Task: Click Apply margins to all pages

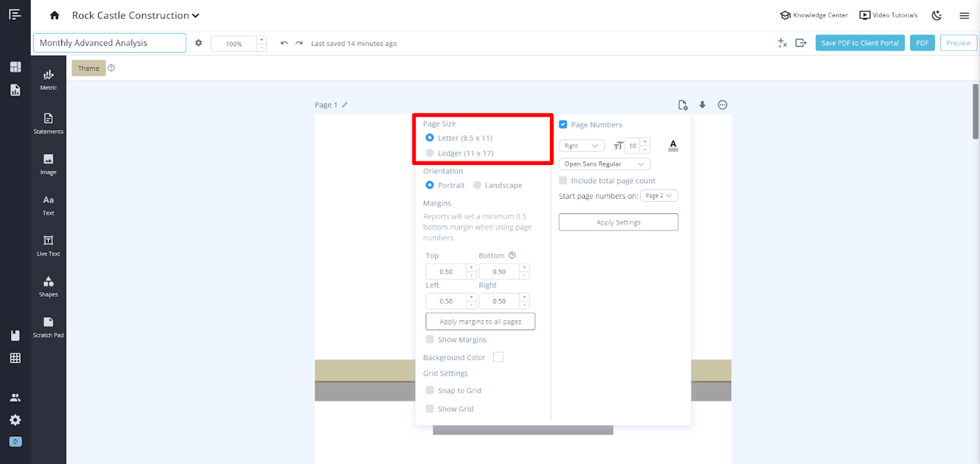Action: [x=480, y=322]
